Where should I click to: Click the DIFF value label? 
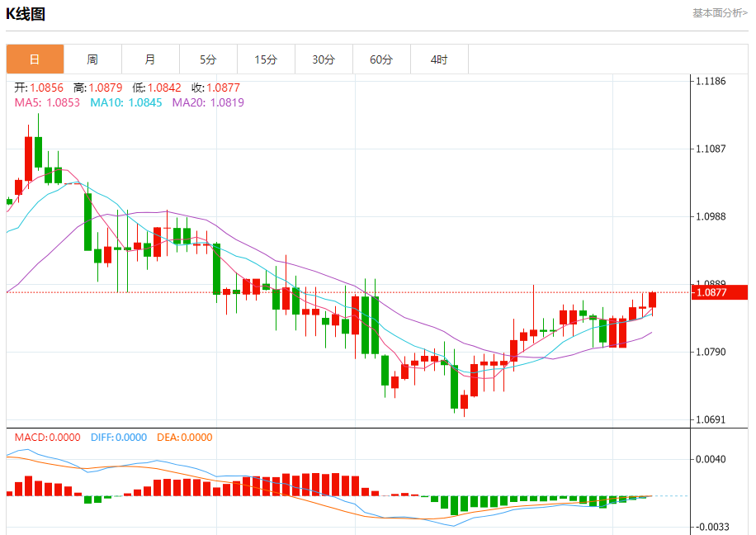pos(119,438)
